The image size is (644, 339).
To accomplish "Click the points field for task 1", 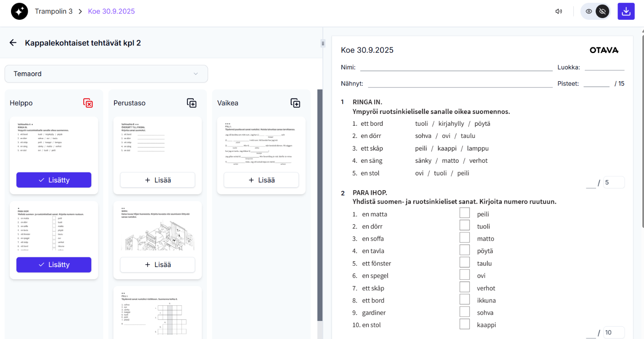I will tap(613, 182).
